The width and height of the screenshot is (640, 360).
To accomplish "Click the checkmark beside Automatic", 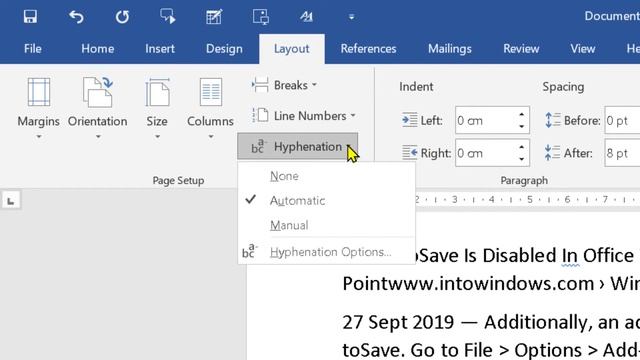I will click(x=251, y=200).
